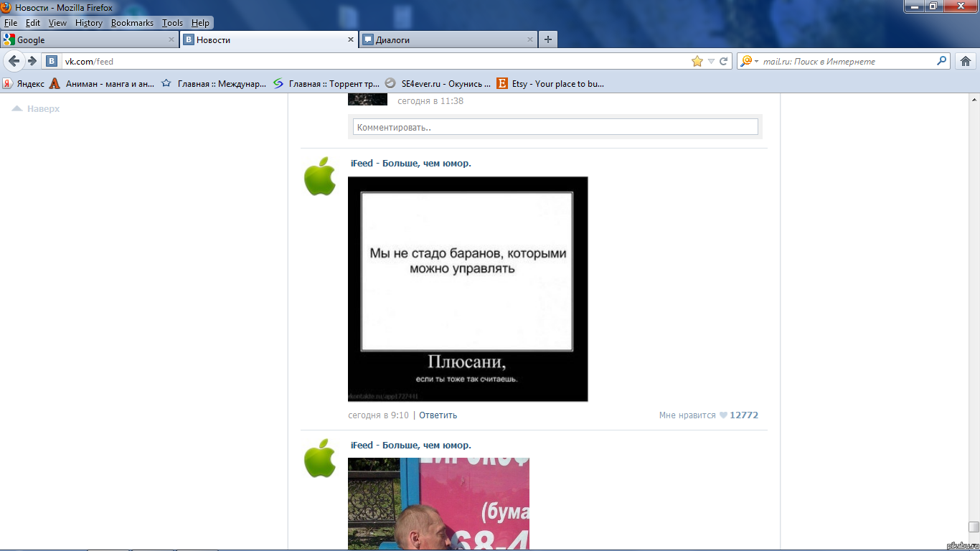Open the first iFeed green apple avatar
The image size is (980, 551).
pyautogui.click(x=320, y=176)
